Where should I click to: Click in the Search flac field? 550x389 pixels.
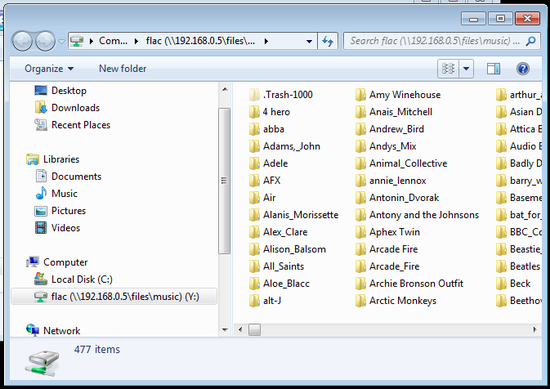click(435, 41)
